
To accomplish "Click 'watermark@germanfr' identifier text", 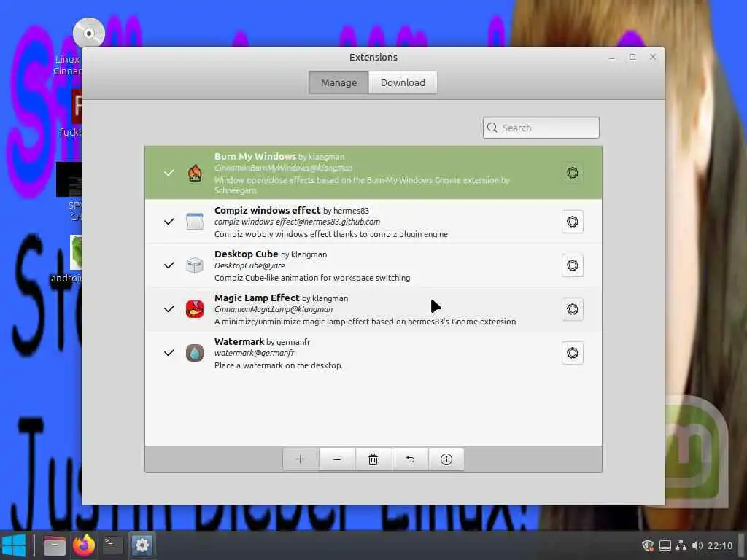I will (x=254, y=353).
